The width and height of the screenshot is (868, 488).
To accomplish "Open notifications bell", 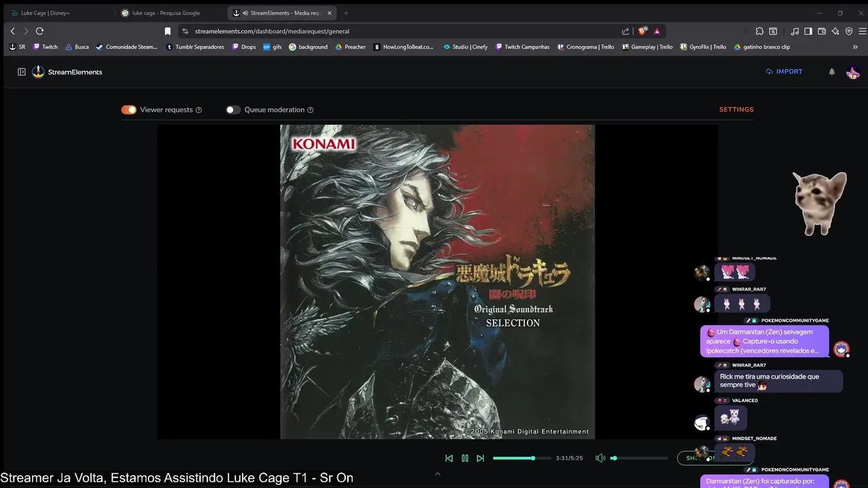I will tap(832, 71).
